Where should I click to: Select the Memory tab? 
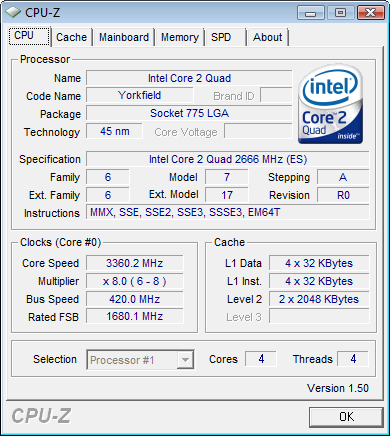click(x=180, y=37)
